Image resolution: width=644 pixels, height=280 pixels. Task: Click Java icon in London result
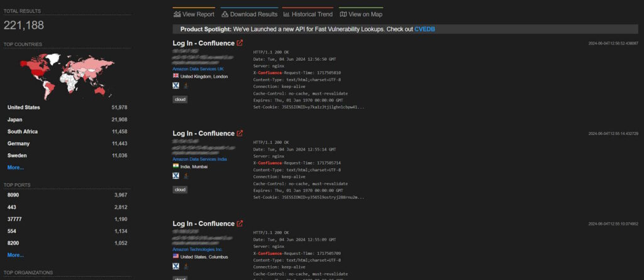(186, 85)
